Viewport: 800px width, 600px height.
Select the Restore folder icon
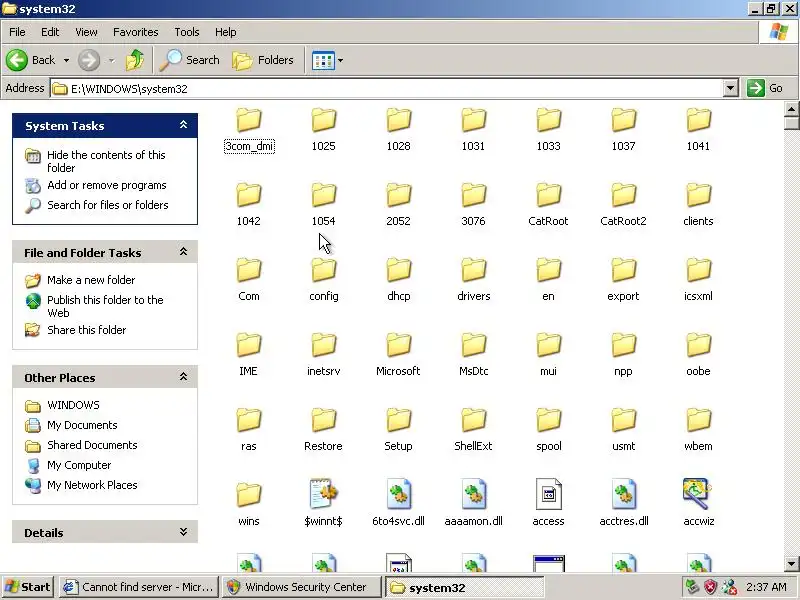pyautogui.click(x=323, y=420)
